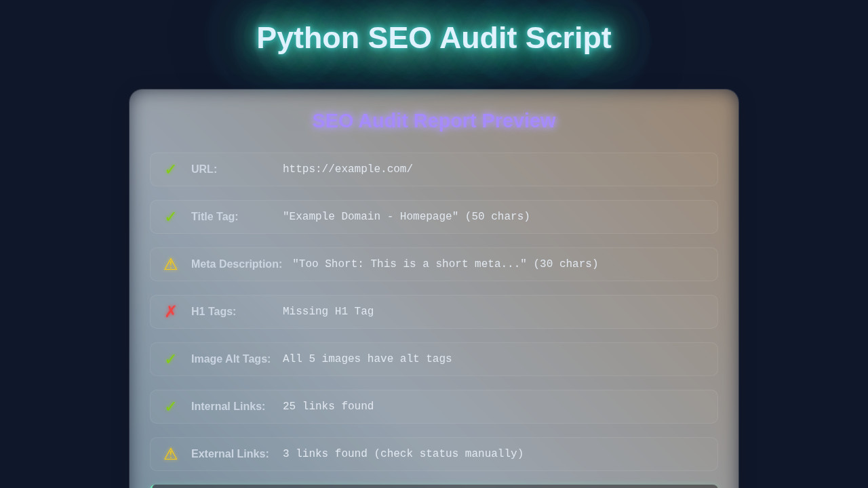Click the glowing Python SEO Audit Script title
The width and height of the screenshot is (868, 488).
(x=434, y=38)
